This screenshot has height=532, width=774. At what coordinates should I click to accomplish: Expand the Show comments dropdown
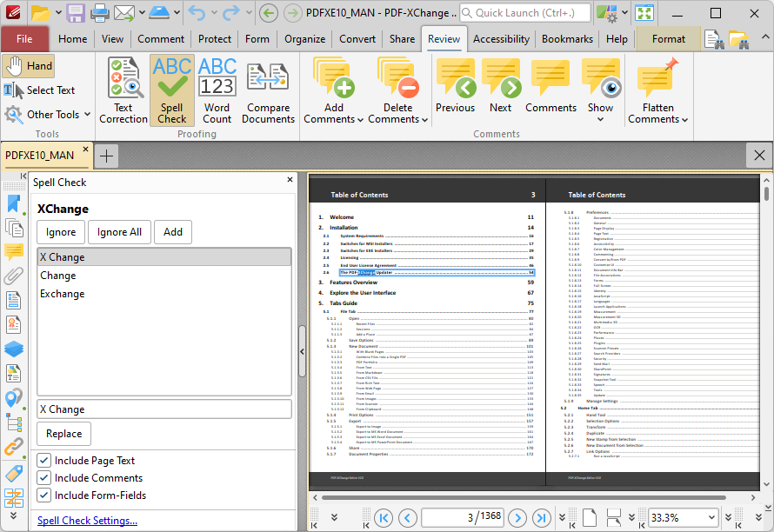coord(600,119)
